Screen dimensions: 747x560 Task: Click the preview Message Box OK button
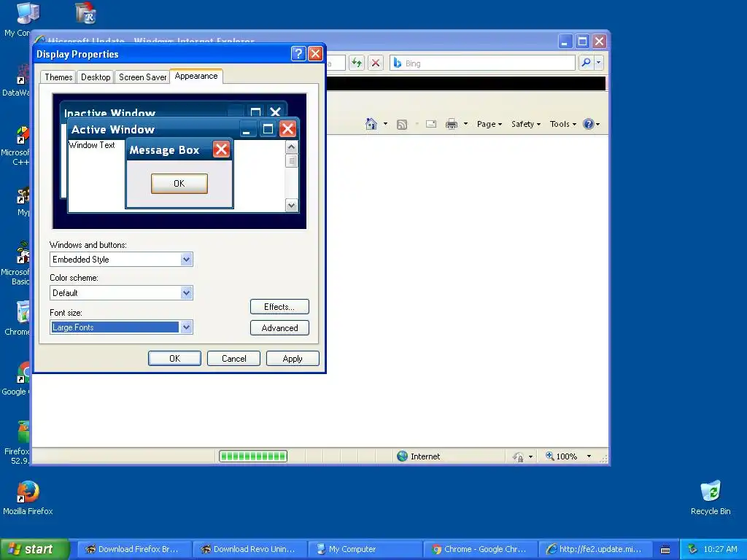(x=179, y=184)
